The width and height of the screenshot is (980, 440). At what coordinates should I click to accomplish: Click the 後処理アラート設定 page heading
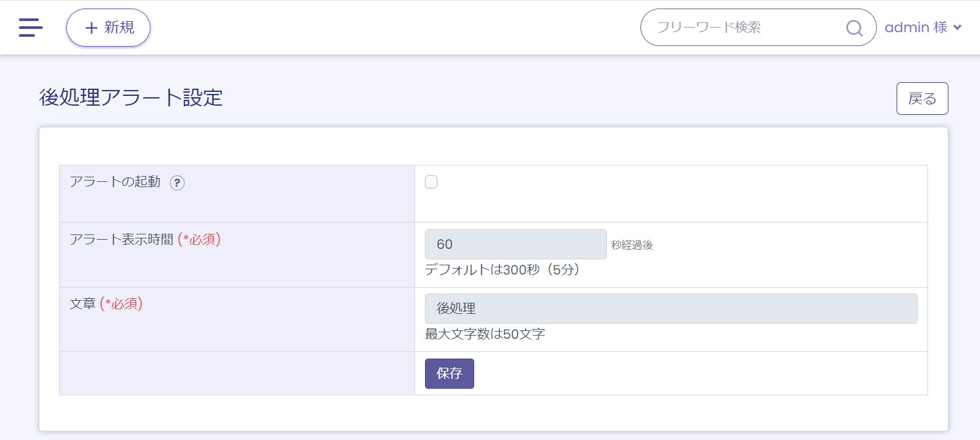click(131, 98)
